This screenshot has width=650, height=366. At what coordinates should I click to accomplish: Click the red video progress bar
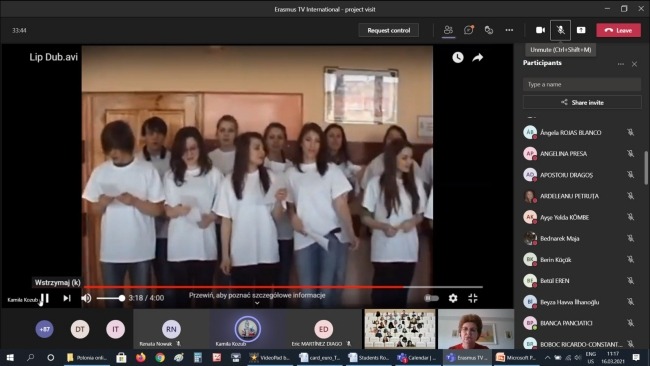coord(283,286)
